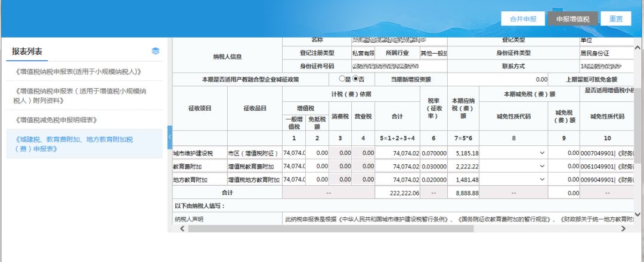Click the layers icon beside 报表列表

156,51
